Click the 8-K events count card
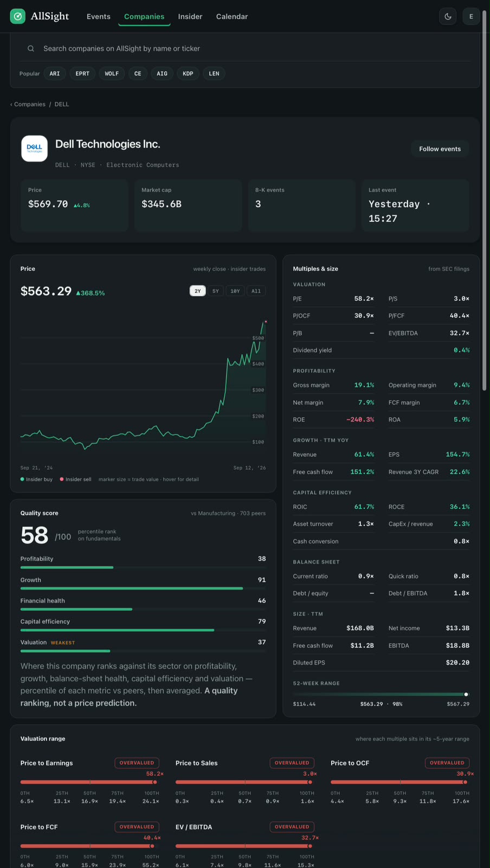Viewport: 490px width, 868px height. pyautogui.click(x=301, y=206)
